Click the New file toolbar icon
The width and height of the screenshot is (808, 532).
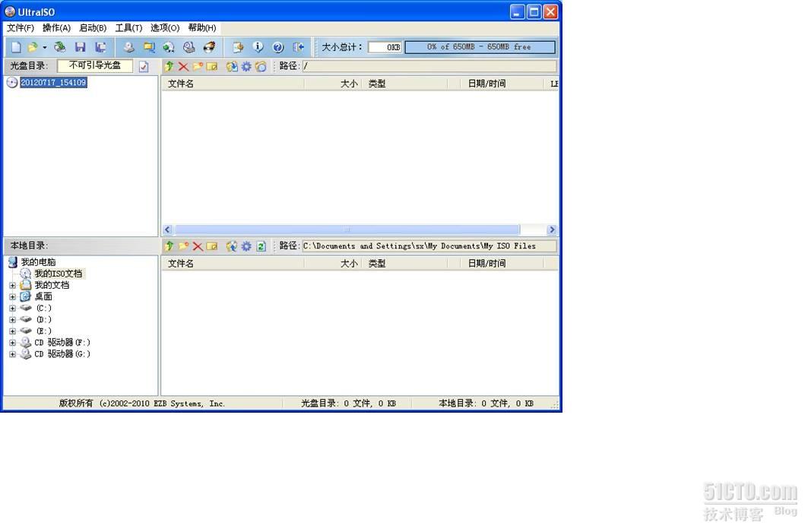click(x=16, y=47)
